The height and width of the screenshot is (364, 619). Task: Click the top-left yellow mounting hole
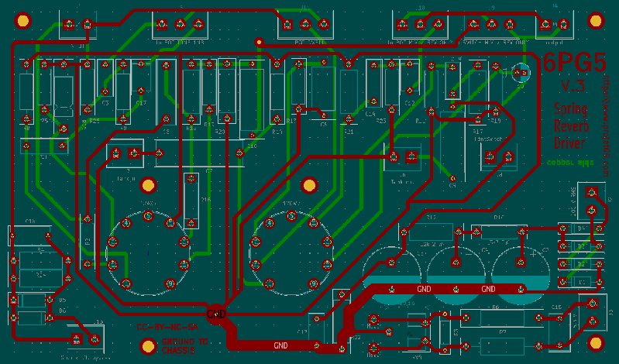22,21
